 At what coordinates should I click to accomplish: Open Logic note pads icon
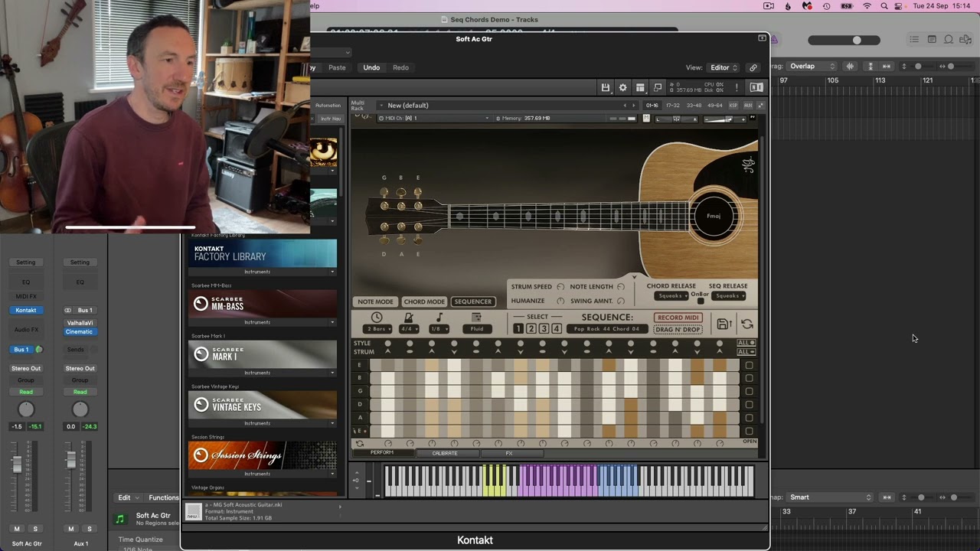pos(932,40)
